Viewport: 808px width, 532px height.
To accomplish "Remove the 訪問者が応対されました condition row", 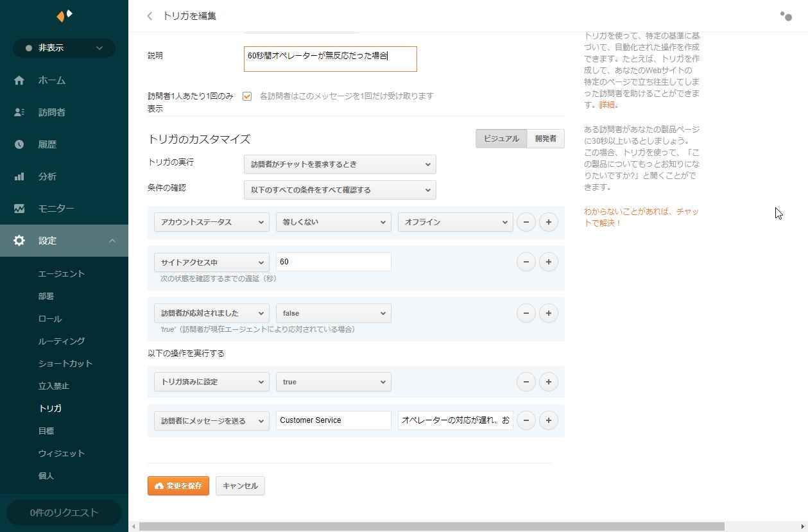I will [526, 313].
